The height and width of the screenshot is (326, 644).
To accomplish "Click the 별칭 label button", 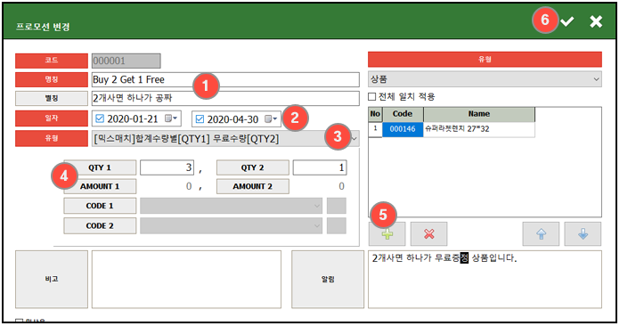I will pos(52,98).
